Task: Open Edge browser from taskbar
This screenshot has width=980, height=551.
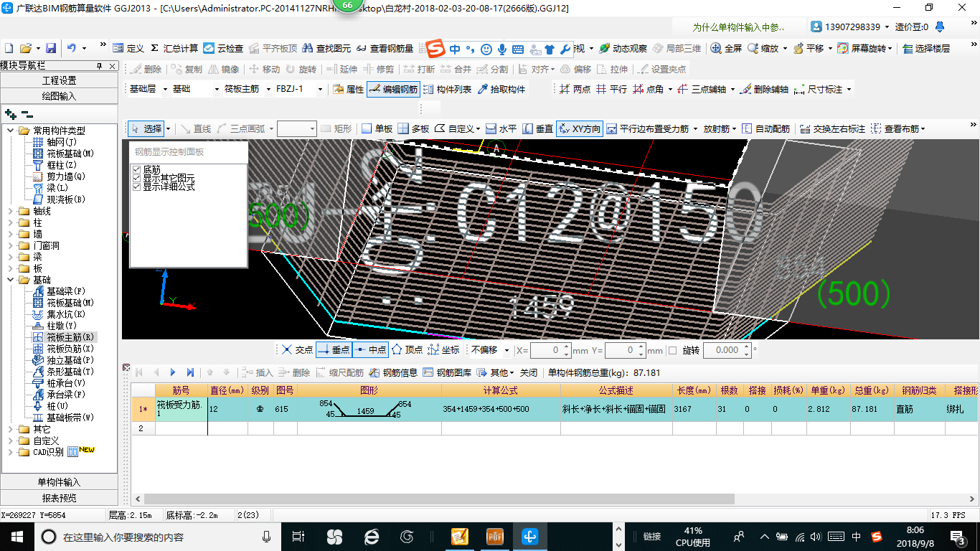Action: pyautogui.click(x=371, y=536)
